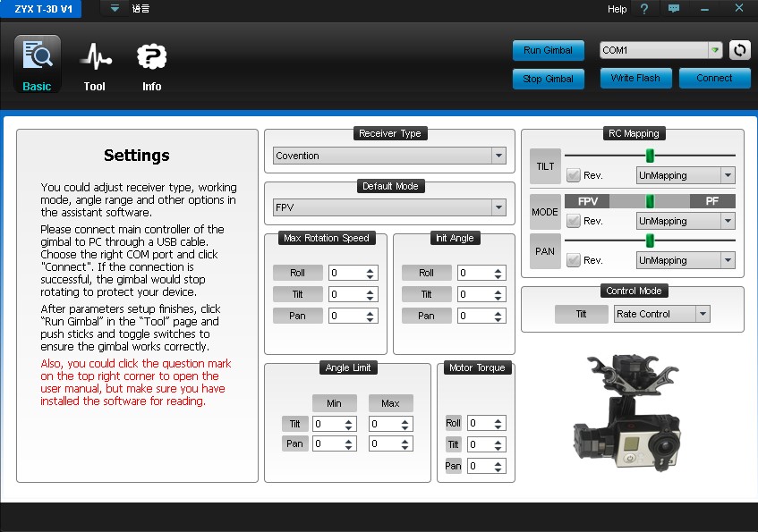Click the Write Flash button
Viewport: 758px width, 532px height.
point(635,79)
